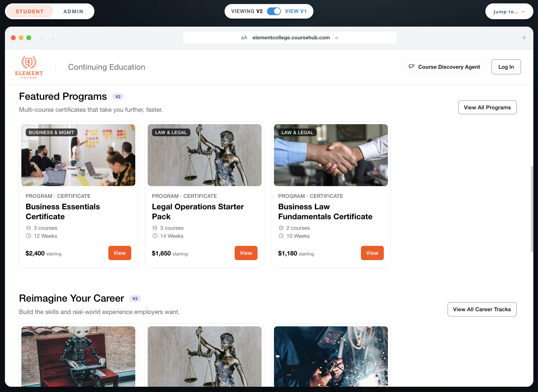Open the handshake Business Law thumbnail
Viewport: 538px width, 392px height.
[331, 155]
